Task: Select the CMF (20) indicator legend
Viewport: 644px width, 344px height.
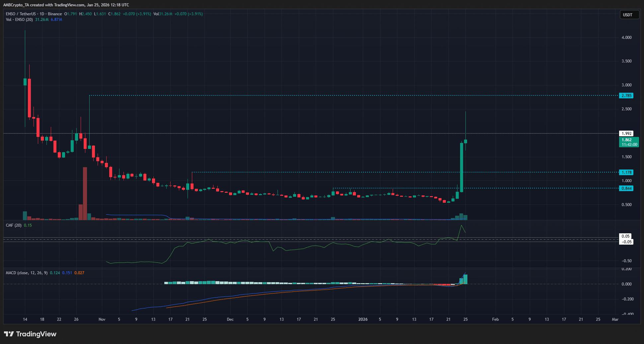Action: coord(13,225)
